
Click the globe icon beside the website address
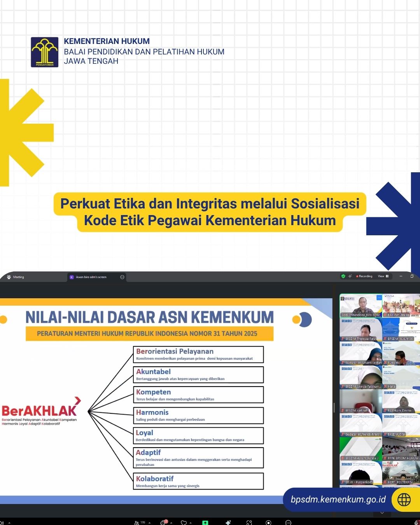404,499
